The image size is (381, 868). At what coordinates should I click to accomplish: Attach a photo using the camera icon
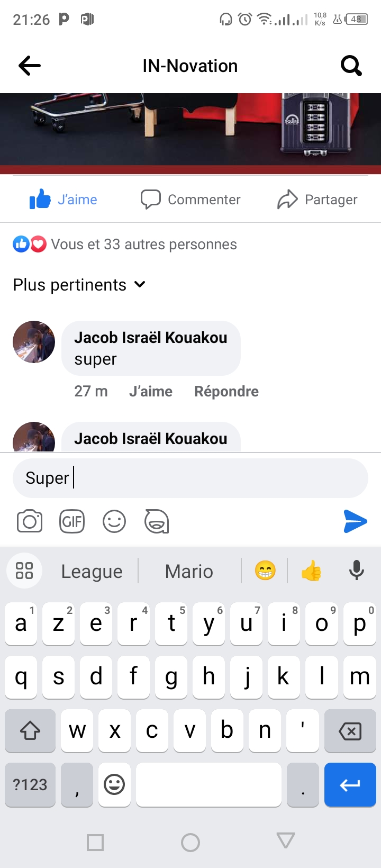[x=30, y=522]
